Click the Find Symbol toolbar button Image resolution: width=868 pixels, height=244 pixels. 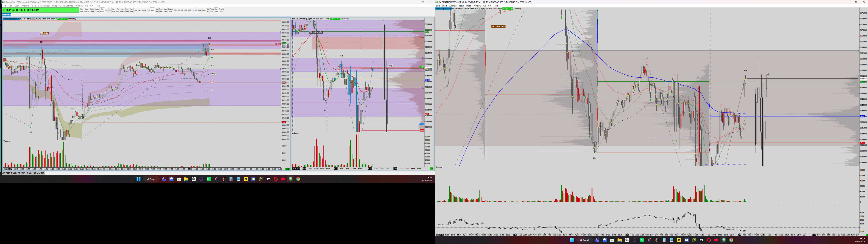click(x=82, y=11)
